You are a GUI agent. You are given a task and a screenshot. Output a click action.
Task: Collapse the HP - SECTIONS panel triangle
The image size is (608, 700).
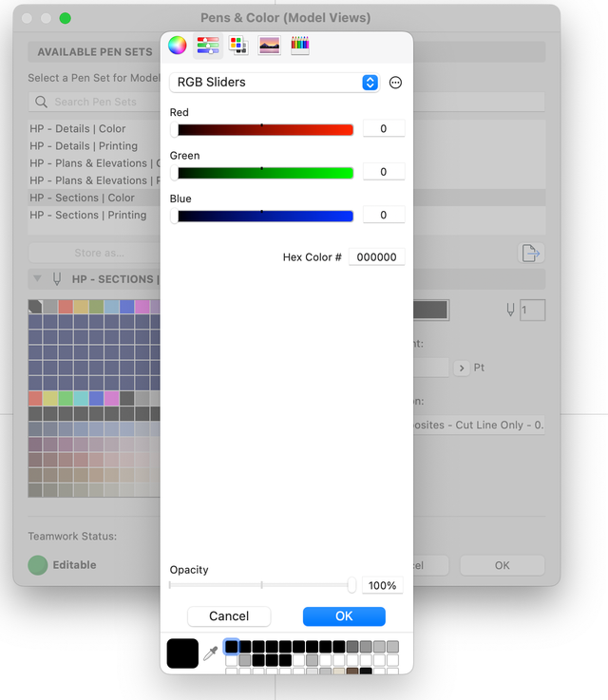[37, 278]
